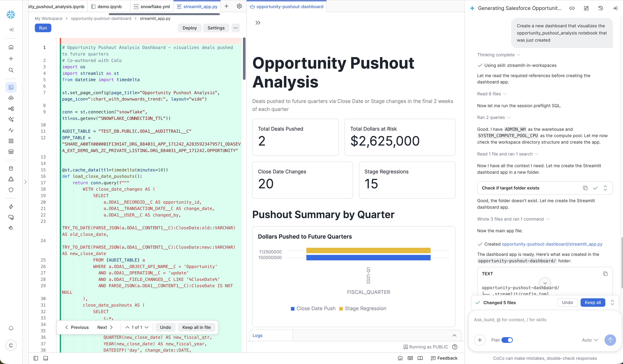The height and width of the screenshot is (364, 623).
Task: Open the cloud upload icon in sidebar
Action: (x=11, y=98)
